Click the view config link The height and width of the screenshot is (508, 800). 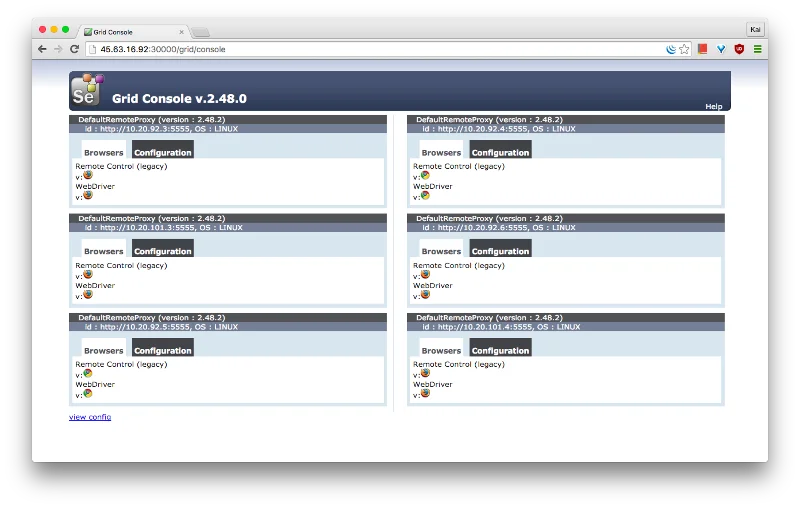(90, 417)
